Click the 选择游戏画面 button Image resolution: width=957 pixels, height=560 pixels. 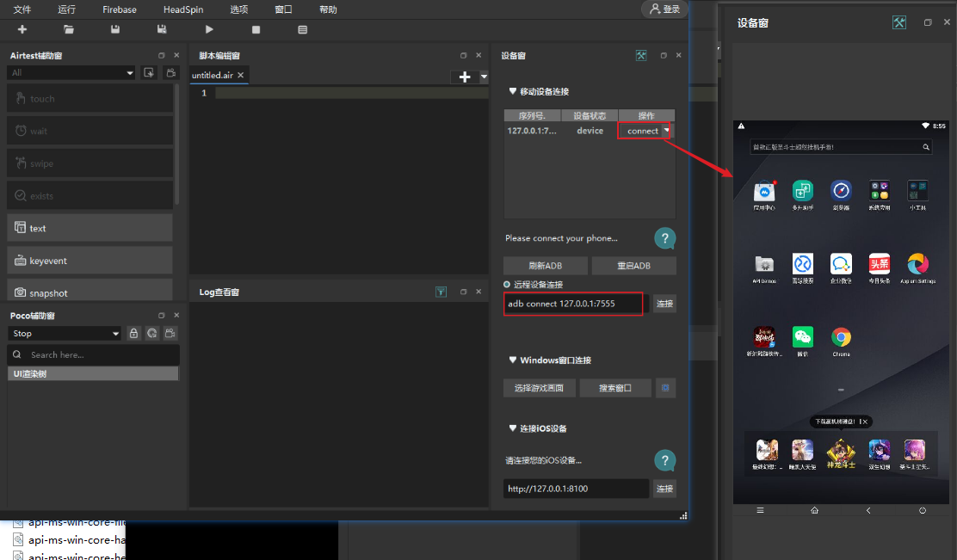pos(539,388)
